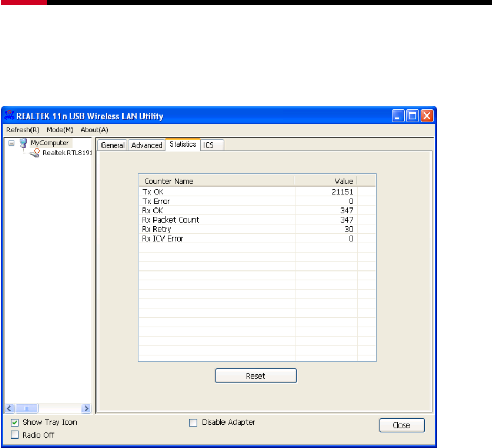Image resolution: width=492 pixels, height=448 pixels.
Task: Click the horizontal scrollbar thumb in tree pane
Action: tap(27, 408)
